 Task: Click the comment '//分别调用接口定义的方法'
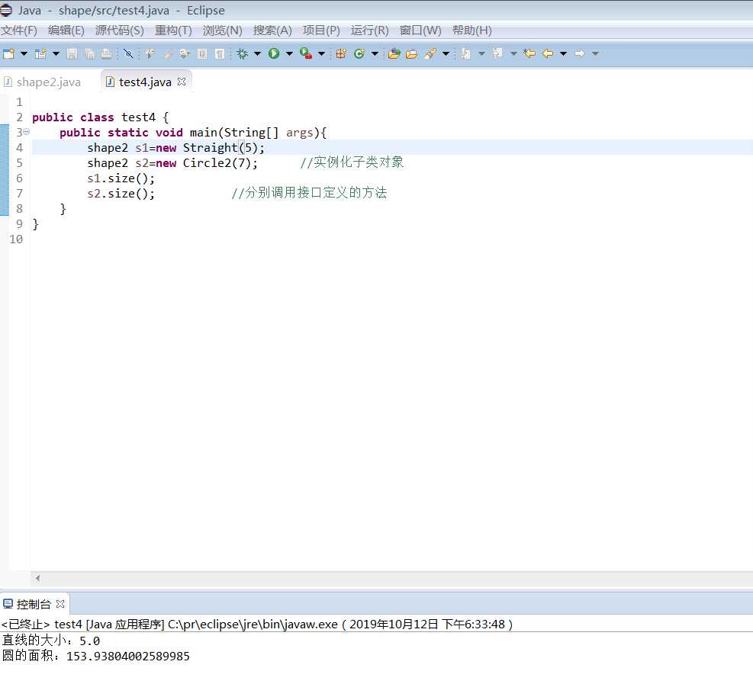point(309,193)
